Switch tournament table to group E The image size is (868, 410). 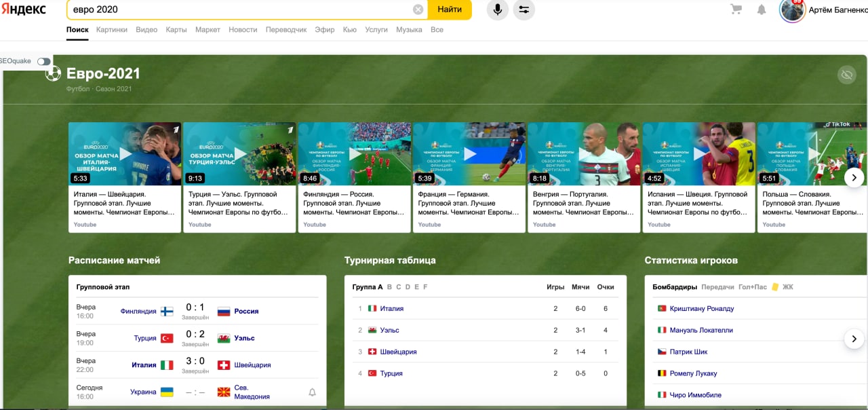tap(416, 287)
